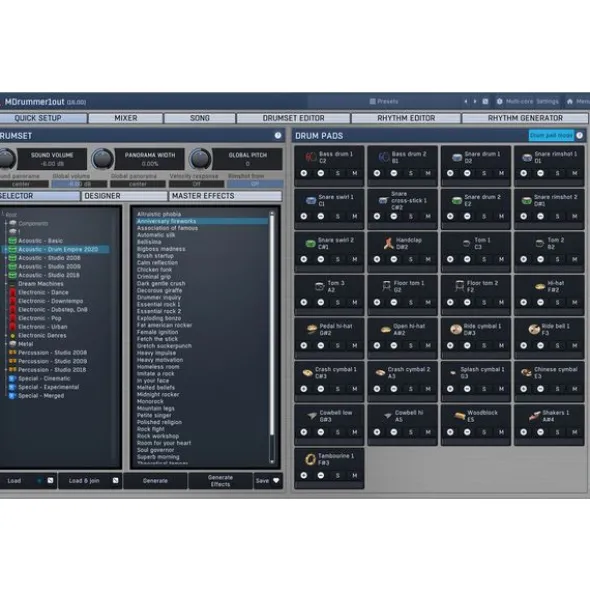
Task: Expand the Acoustic - Studio 2008 tree node
Action: (5, 258)
